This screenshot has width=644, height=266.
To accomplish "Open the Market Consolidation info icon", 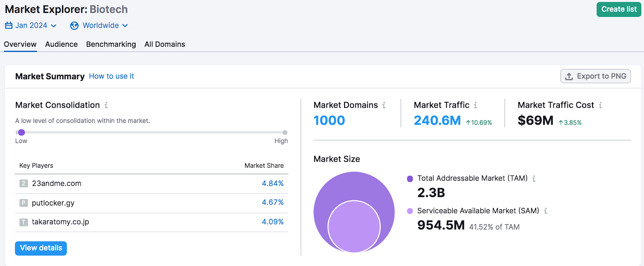I will (x=106, y=105).
